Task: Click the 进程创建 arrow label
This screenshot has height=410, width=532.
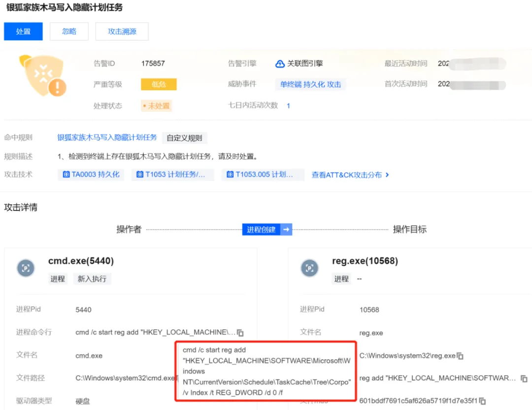Action: pos(267,230)
